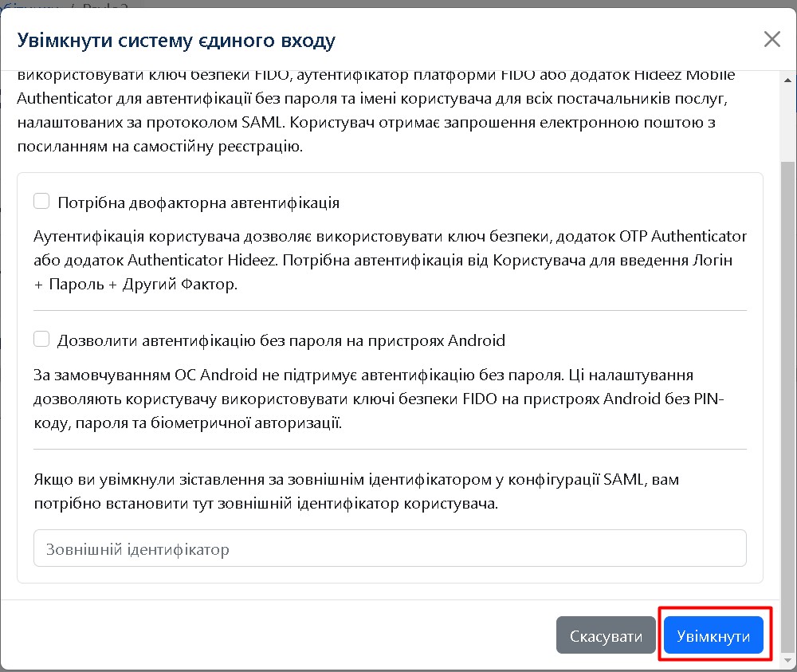The width and height of the screenshot is (797, 672).
Task: Click the SAML external identifier note text
Action: (355, 492)
